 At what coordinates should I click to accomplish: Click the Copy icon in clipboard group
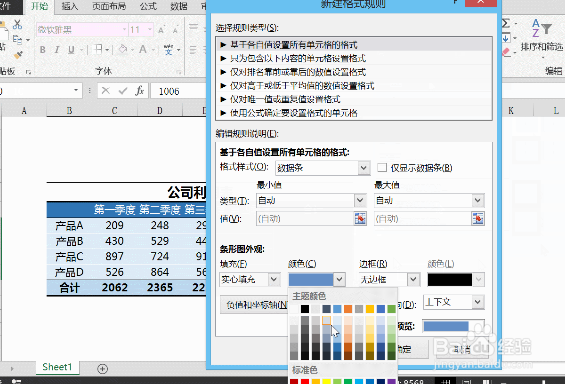tap(17, 39)
